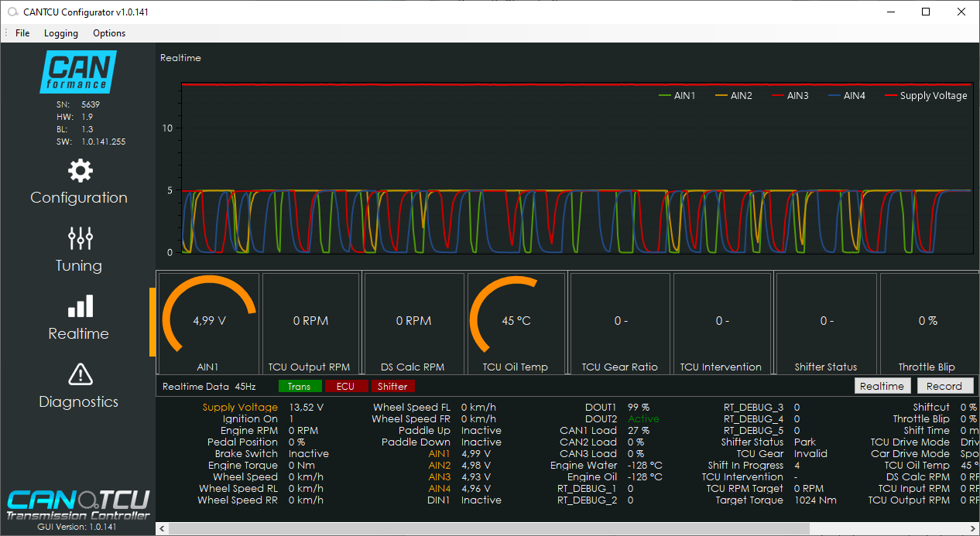This screenshot has width=980, height=536.
Task: Click the CANTCU Transmission Controller logo
Action: pyautogui.click(x=78, y=504)
